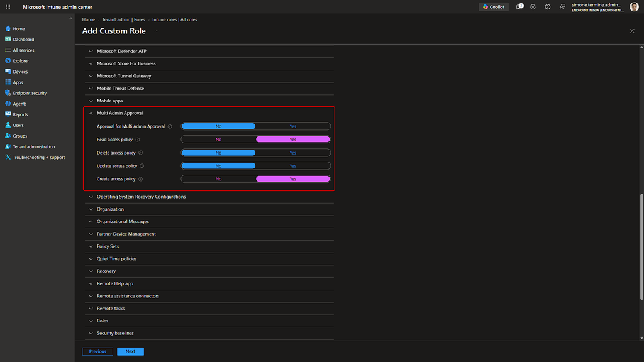
Task: Show info for Approval for Multi Admin Approval
Action: point(170,126)
